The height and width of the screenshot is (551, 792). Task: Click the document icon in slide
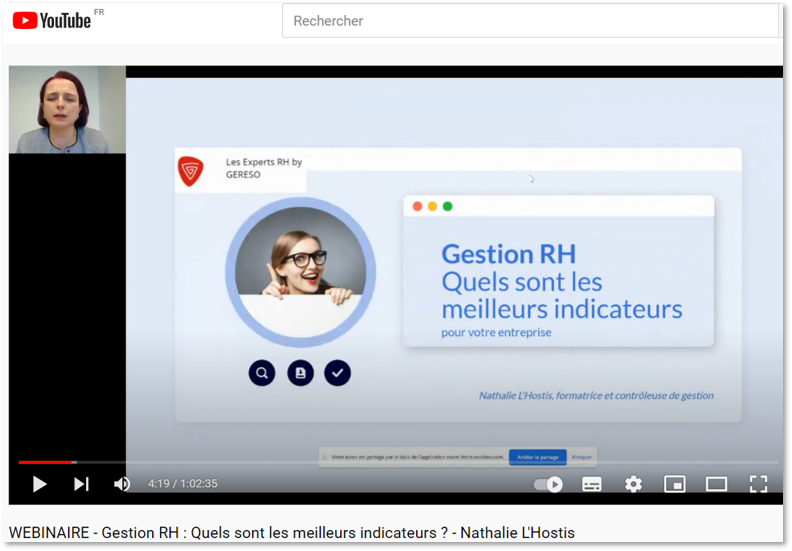pos(301,373)
